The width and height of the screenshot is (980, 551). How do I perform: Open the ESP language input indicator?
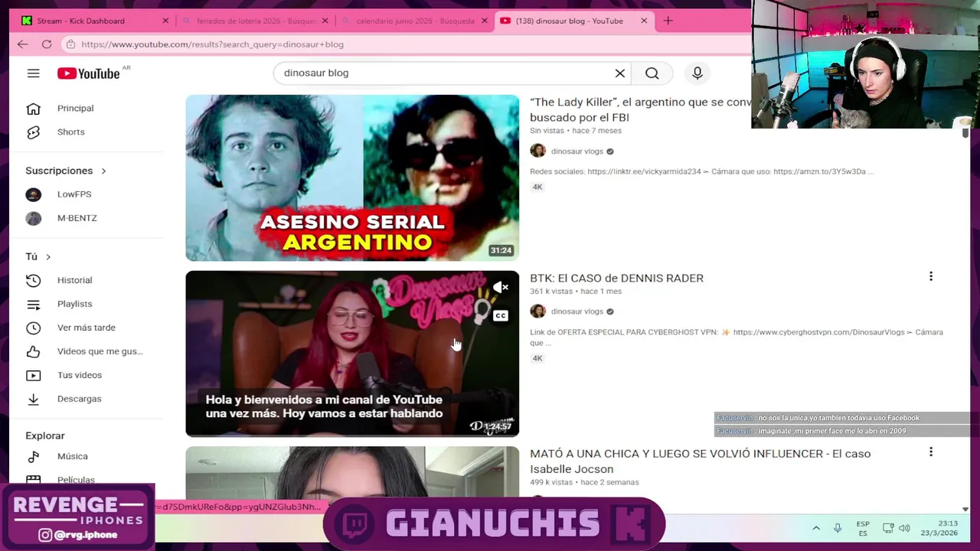pos(863,528)
